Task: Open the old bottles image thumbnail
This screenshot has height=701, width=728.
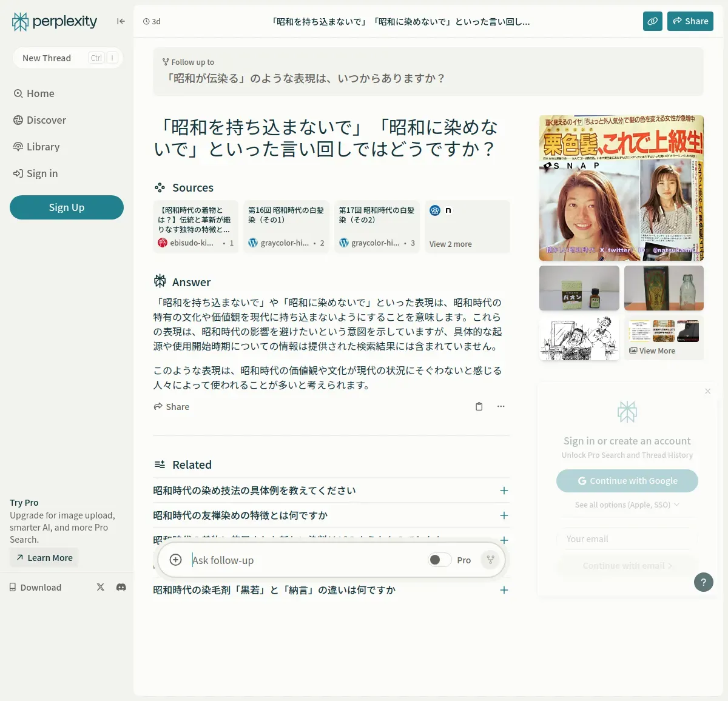Action: pyautogui.click(x=664, y=288)
